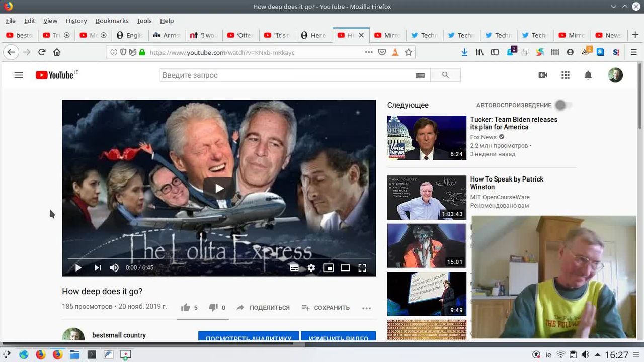Click the create video camera icon
644x362 pixels.
click(543, 75)
